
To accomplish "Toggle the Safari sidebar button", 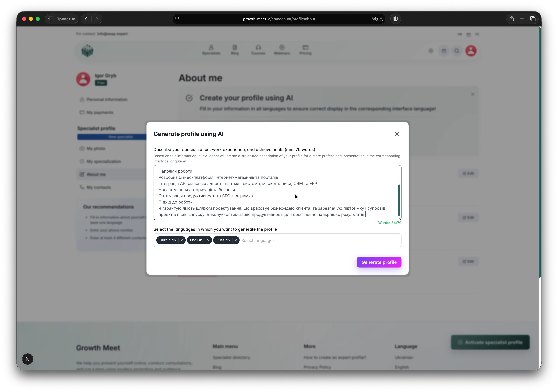I will pos(50,19).
